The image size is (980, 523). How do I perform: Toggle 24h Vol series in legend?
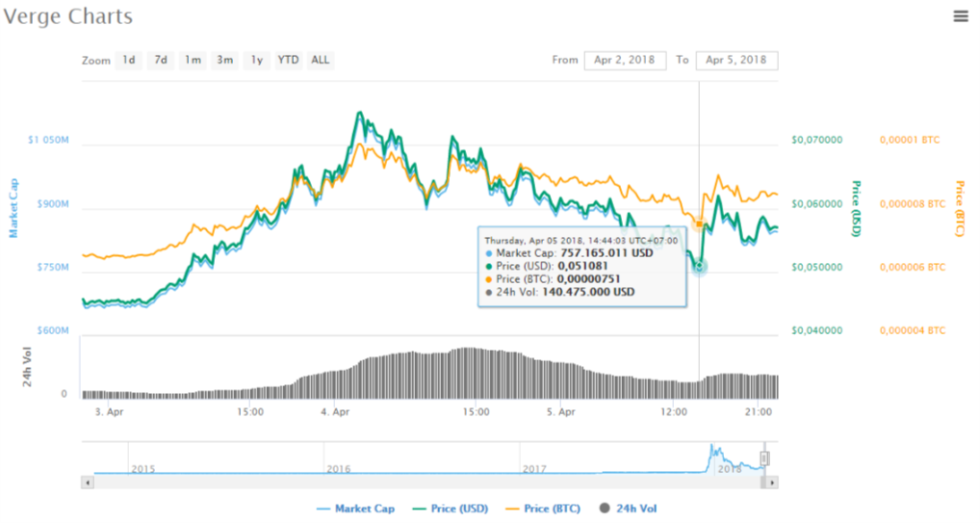(x=628, y=509)
